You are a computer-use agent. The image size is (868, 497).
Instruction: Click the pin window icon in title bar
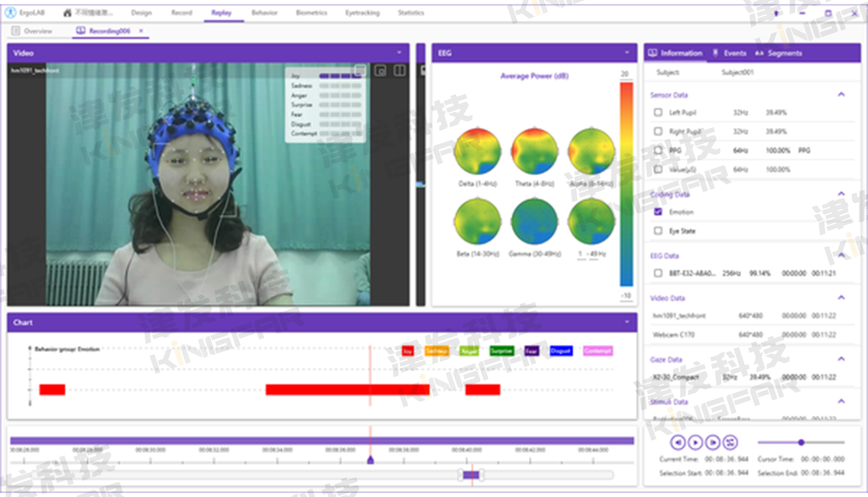click(776, 13)
